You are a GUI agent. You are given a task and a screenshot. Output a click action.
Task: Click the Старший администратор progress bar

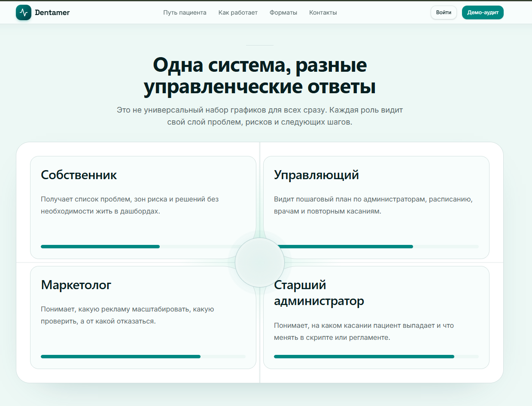coord(376,357)
